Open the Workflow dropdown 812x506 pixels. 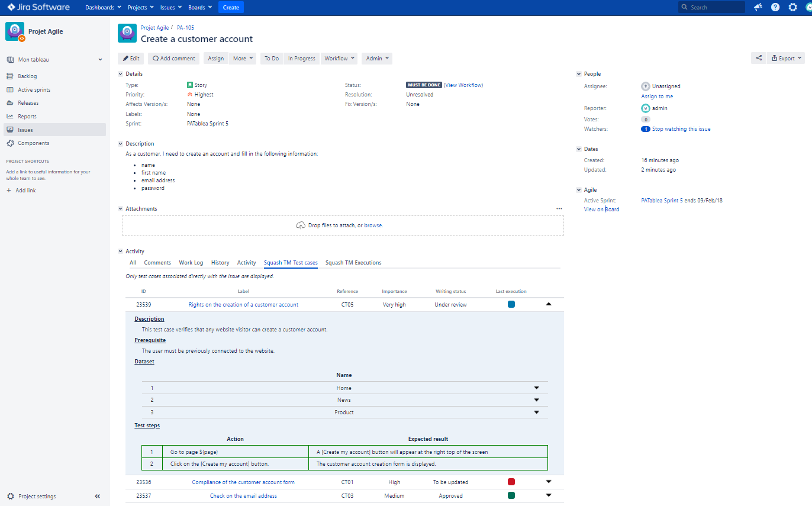(x=339, y=58)
